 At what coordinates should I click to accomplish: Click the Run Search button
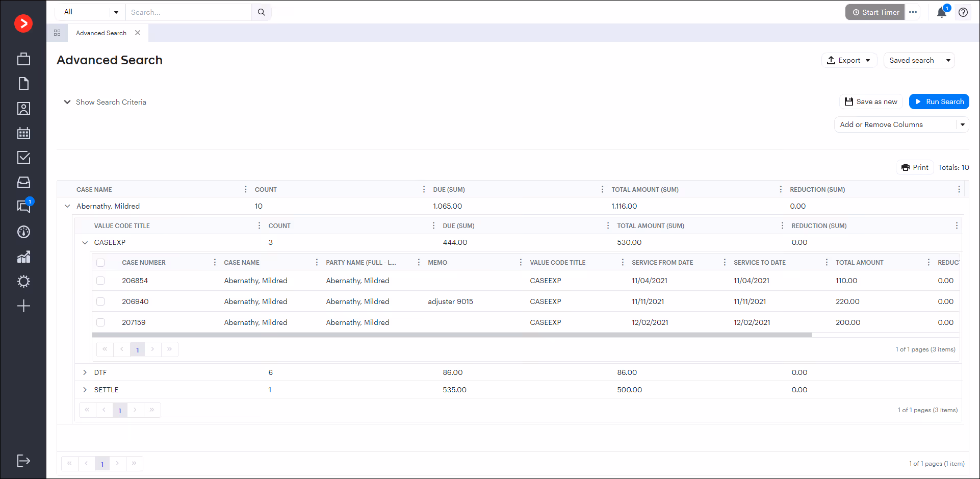(x=939, y=102)
